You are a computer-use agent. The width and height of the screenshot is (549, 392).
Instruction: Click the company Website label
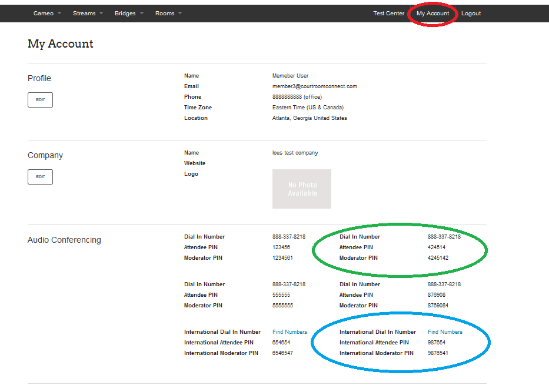(195, 163)
